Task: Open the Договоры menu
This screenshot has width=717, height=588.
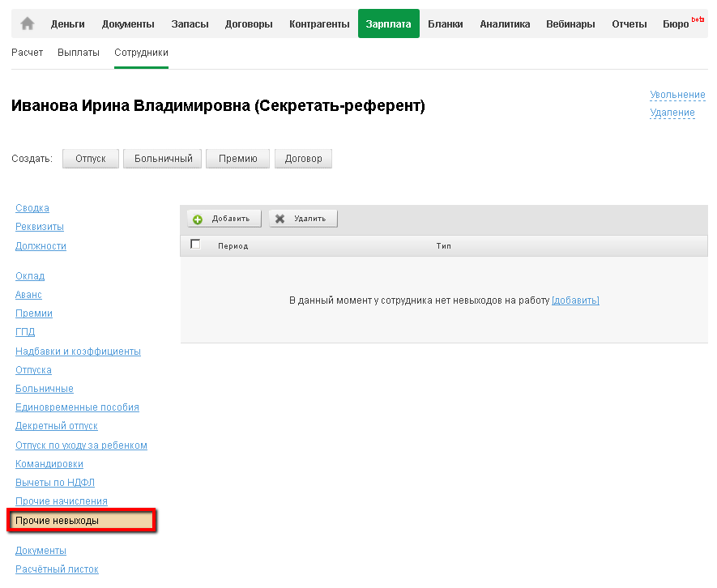Action: coord(249,23)
